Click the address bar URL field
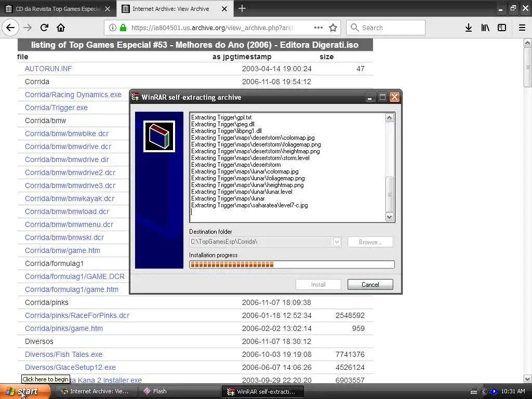 pyautogui.click(x=212, y=28)
